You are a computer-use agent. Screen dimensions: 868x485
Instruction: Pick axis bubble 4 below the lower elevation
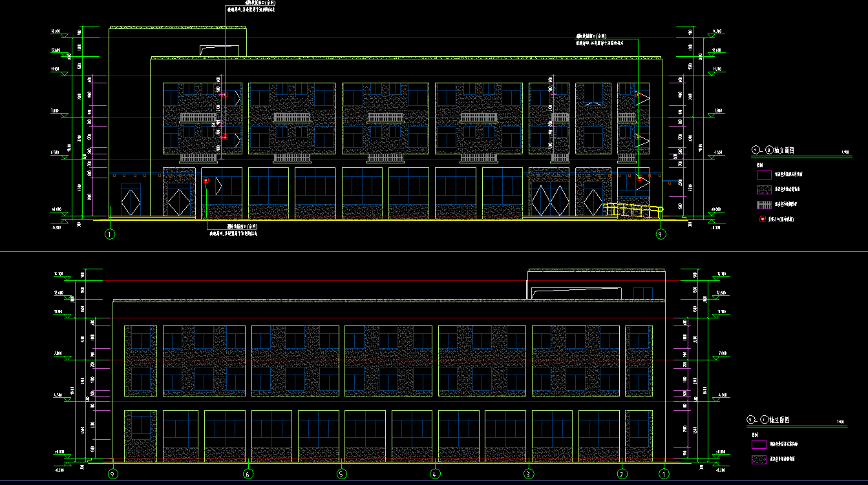436,474
